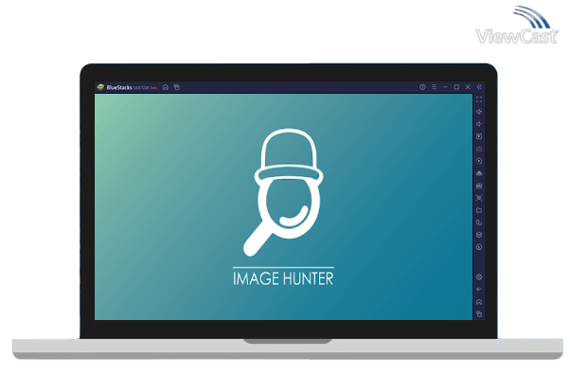This screenshot has height=392, width=570.
Task: Go back with the sidebar arrow icon
Action: click(479, 290)
